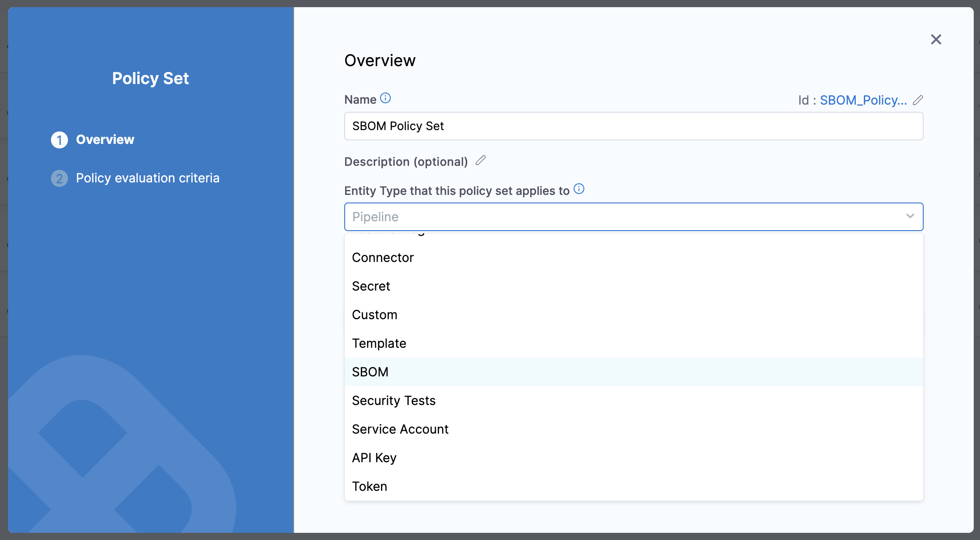Choose Security Tests option

tap(393, 401)
